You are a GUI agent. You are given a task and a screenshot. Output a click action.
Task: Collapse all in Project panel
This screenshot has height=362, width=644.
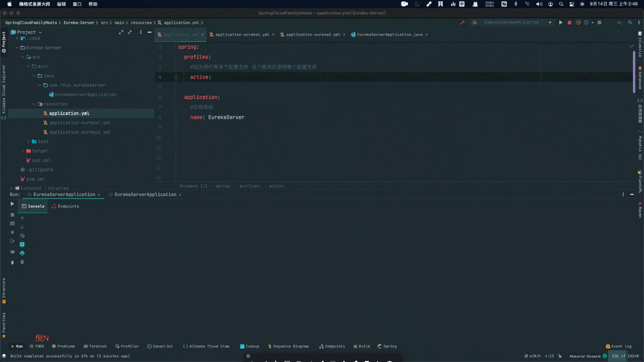pos(130,32)
